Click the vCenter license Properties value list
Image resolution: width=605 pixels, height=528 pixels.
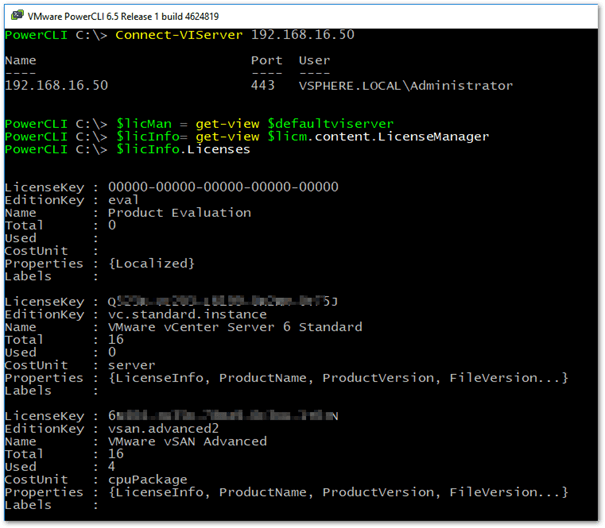pyautogui.click(x=338, y=378)
